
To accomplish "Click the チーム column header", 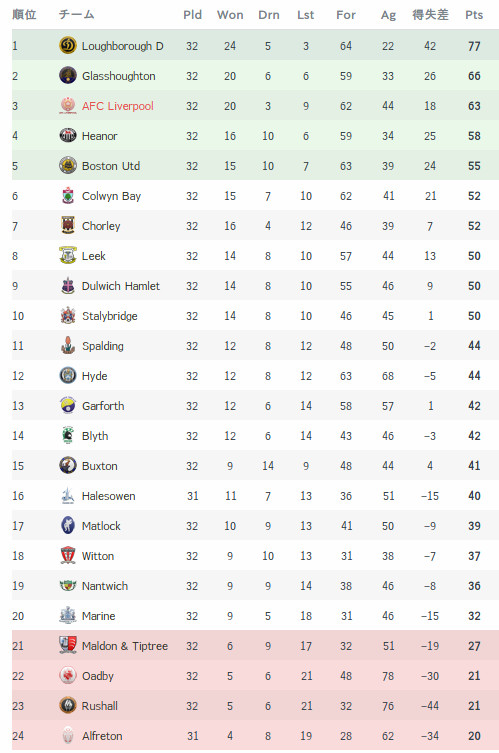I will point(76,15).
